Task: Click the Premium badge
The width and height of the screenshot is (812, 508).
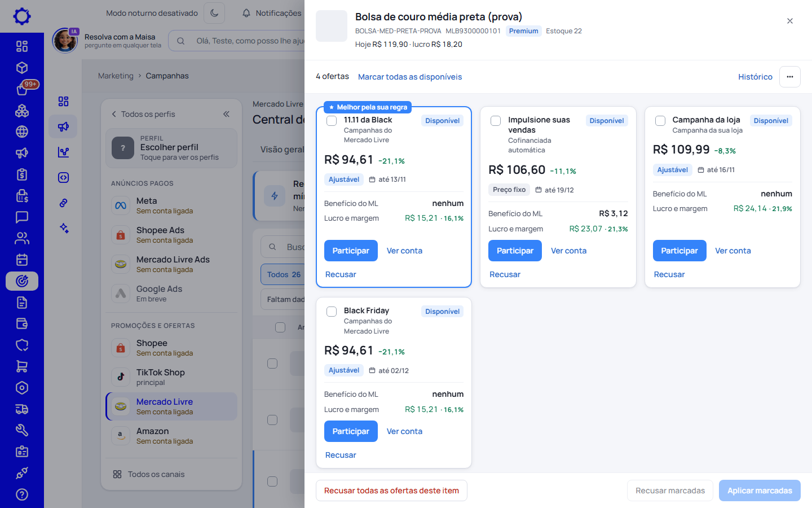Action: (523, 31)
